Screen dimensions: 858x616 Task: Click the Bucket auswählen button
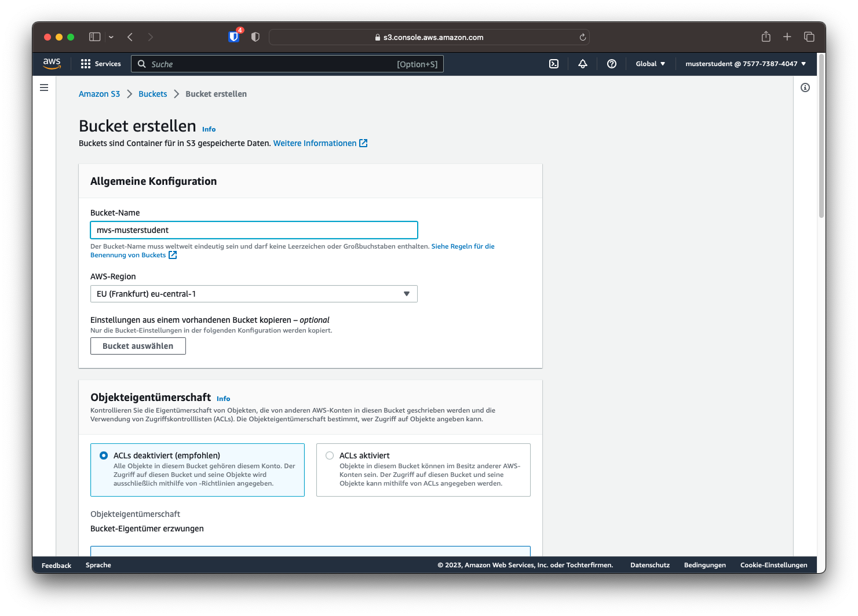click(138, 346)
